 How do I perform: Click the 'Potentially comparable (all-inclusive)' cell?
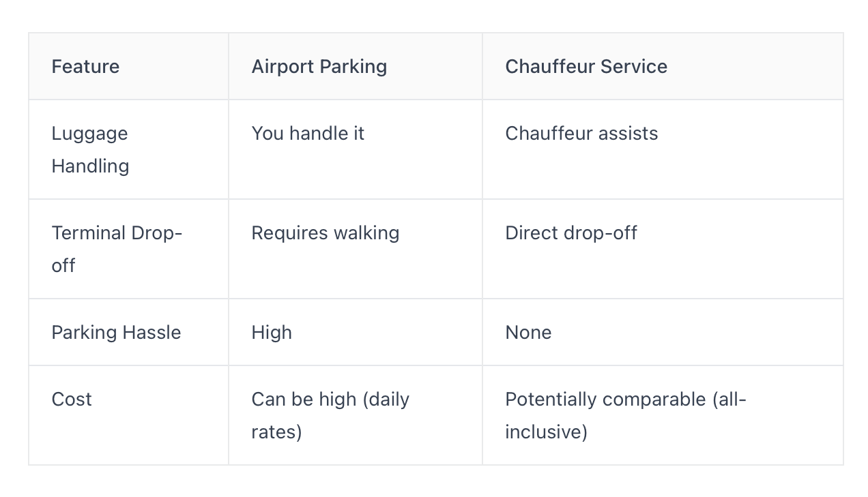pyautogui.click(x=663, y=415)
